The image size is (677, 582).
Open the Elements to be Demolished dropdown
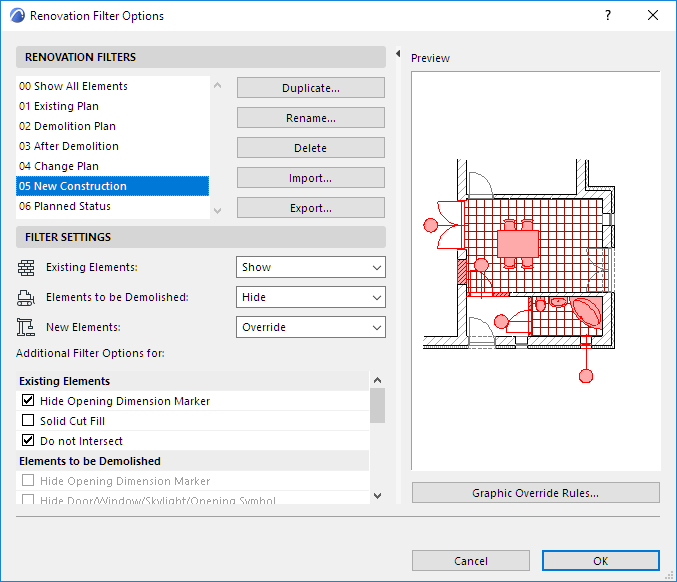pos(311,297)
